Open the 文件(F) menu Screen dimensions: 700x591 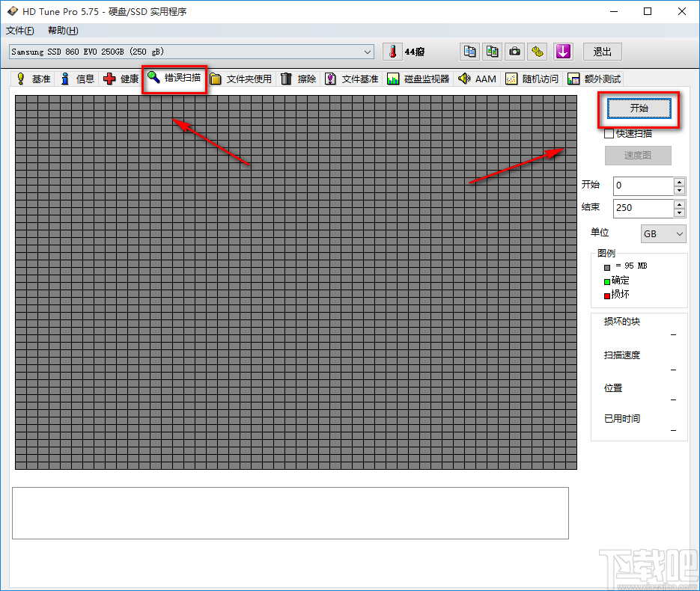pos(20,31)
